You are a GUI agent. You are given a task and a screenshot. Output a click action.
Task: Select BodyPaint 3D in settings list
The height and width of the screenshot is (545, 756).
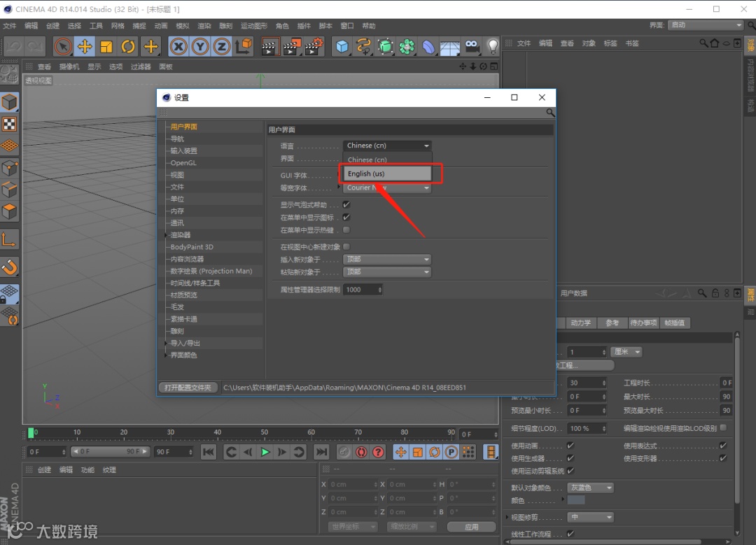192,247
